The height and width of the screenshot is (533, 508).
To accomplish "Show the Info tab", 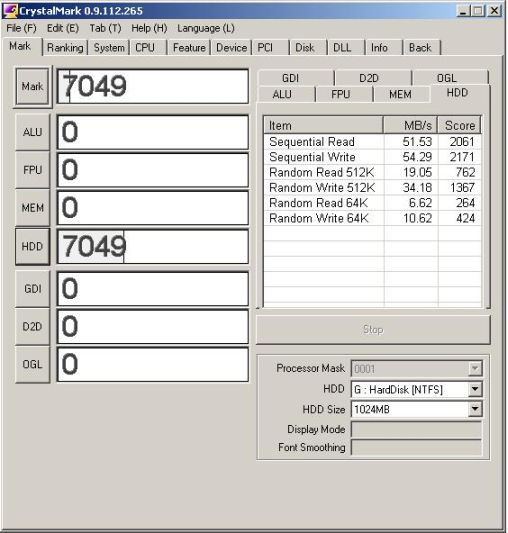I will (384, 48).
